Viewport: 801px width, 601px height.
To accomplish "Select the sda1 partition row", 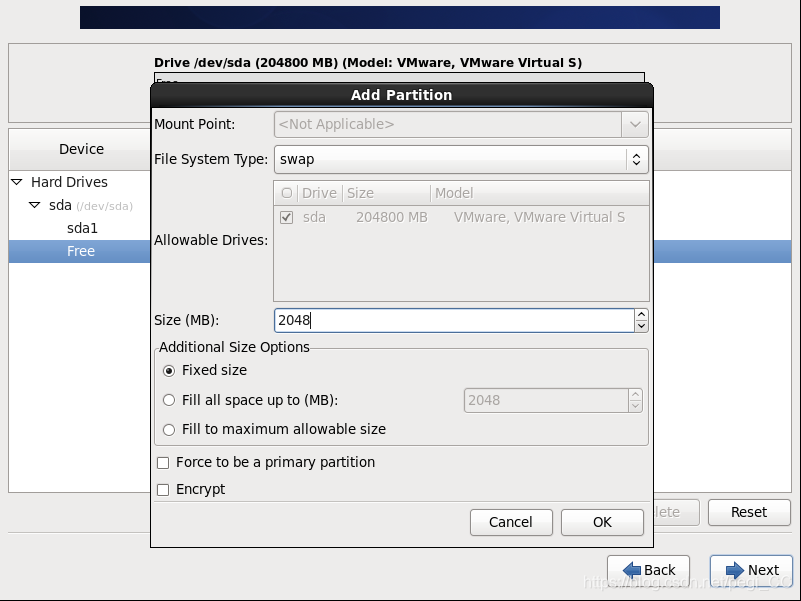I will pyautogui.click(x=82, y=228).
